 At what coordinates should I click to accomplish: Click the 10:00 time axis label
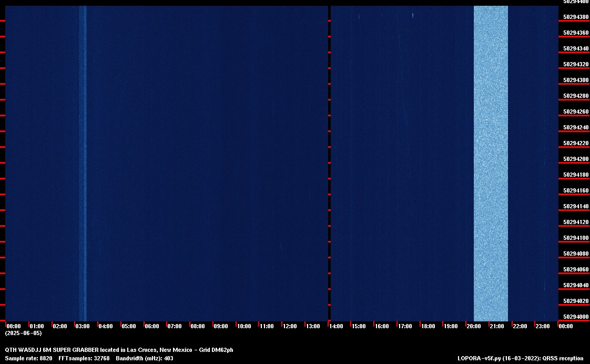click(244, 326)
